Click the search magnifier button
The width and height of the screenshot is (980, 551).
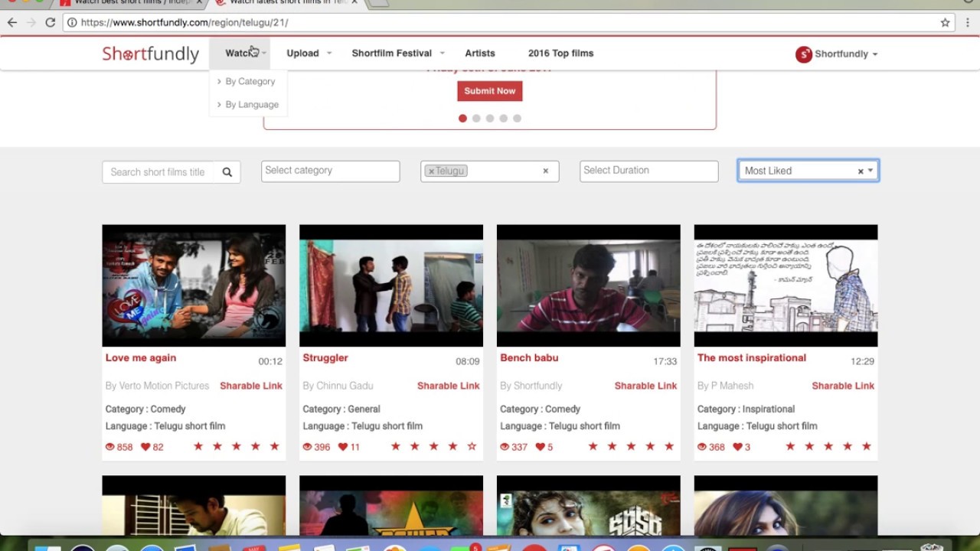(227, 172)
